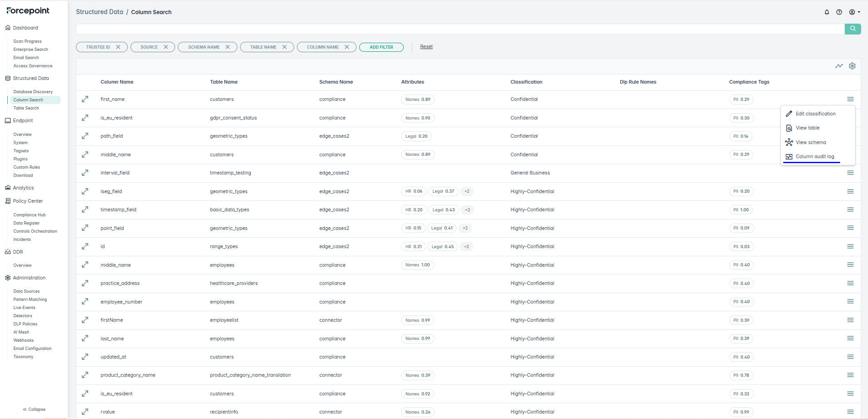Open table settings gear icon
The image size is (868, 419).
852,66
